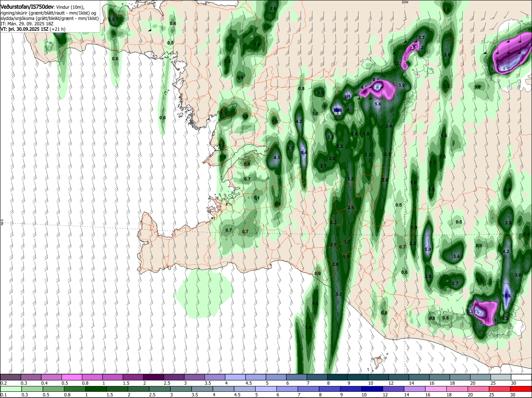The image size is (532, 398).
Task: Click the 5.9 precipitation value
Action: pos(428,250)
